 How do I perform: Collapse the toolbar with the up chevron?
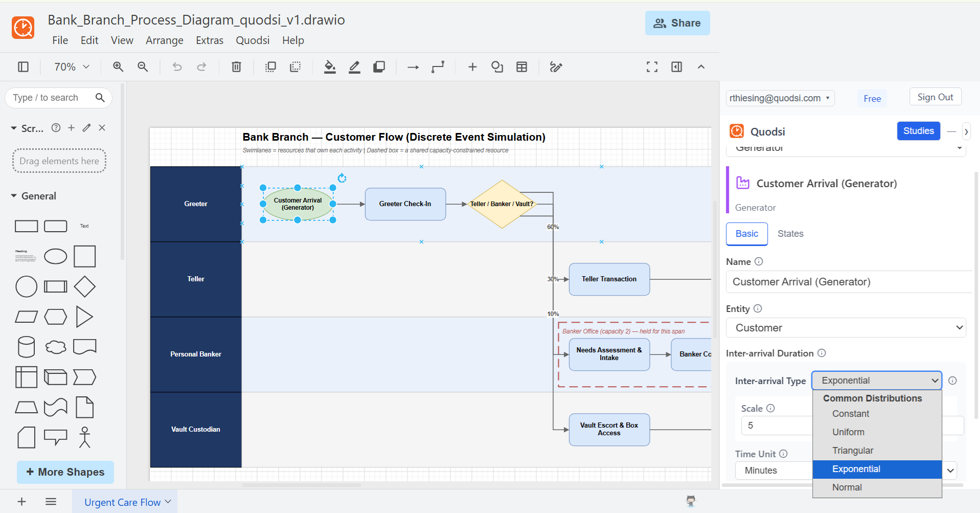[701, 67]
